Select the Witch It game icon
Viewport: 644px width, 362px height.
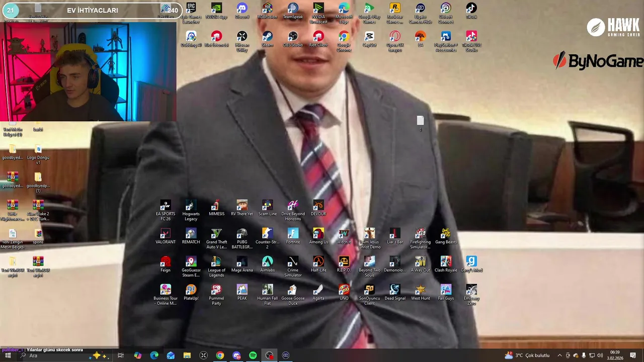coord(344,236)
